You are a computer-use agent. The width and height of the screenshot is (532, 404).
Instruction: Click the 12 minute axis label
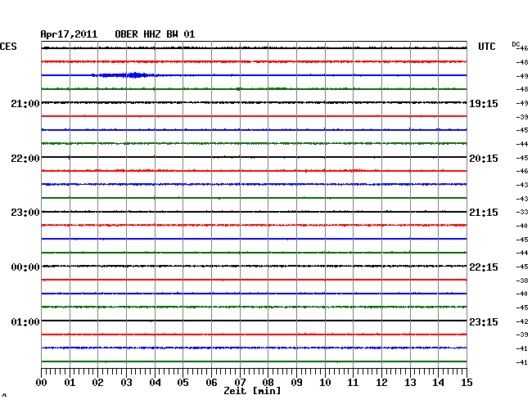point(381,383)
